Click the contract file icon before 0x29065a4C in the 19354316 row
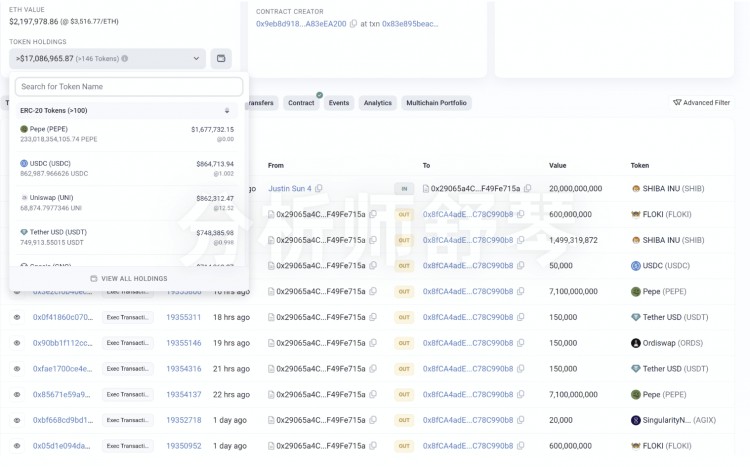 [271, 368]
